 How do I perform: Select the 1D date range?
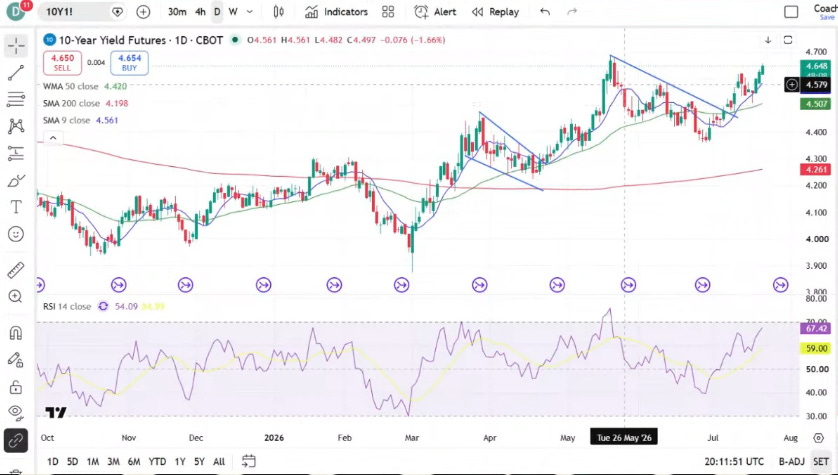[x=53, y=462]
